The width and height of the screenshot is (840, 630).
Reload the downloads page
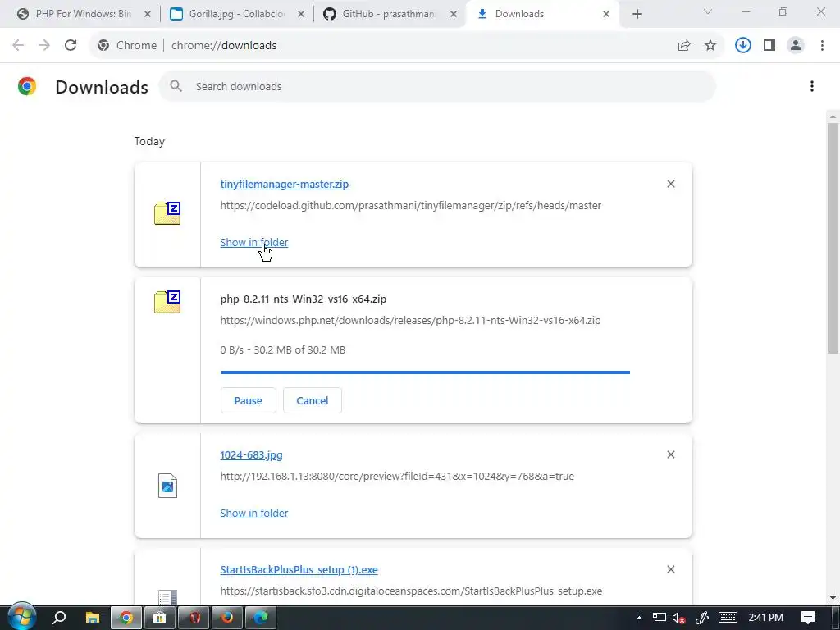click(x=71, y=46)
